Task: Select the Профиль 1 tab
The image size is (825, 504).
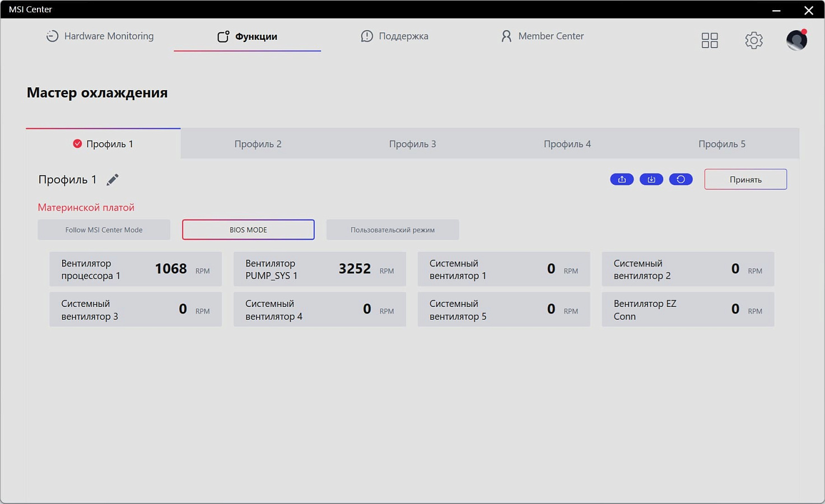Action: click(x=103, y=144)
